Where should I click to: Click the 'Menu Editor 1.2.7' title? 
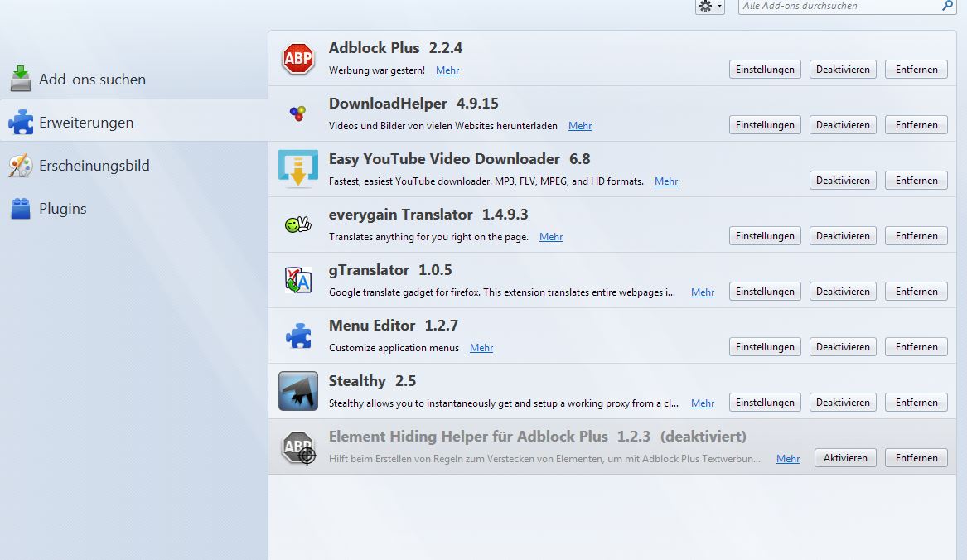(x=394, y=325)
